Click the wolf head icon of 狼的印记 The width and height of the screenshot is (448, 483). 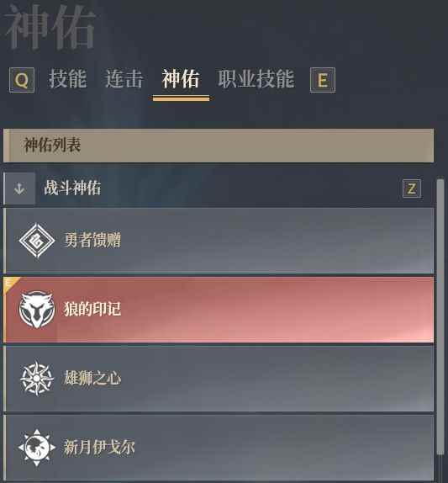point(37,310)
